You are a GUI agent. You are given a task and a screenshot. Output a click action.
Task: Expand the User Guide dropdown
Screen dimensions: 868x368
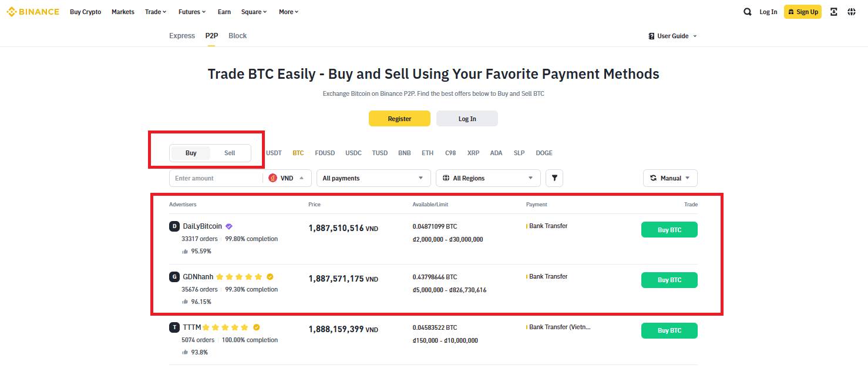[672, 36]
